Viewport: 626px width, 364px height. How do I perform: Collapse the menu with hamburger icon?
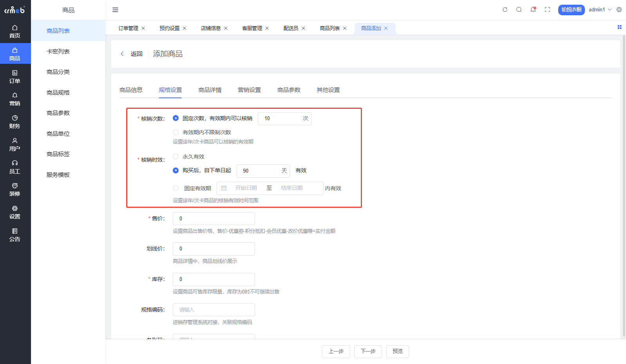[115, 10]
